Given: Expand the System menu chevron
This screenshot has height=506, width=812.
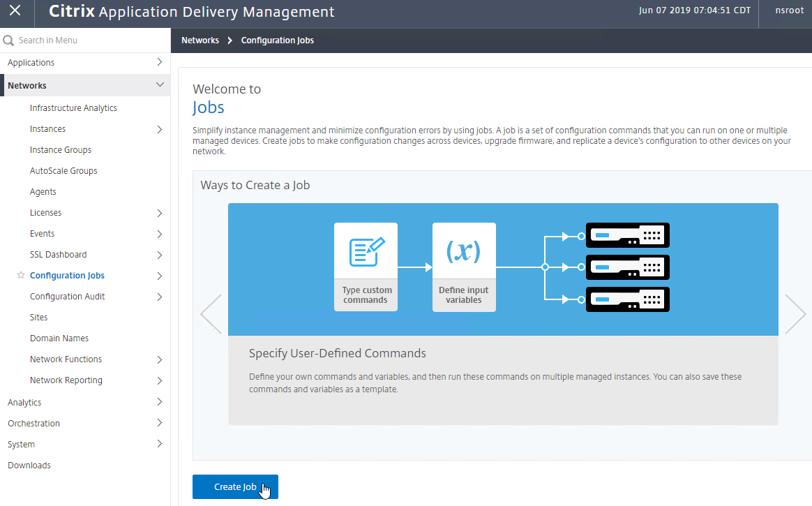Looking at the screenshot, I should point(160,444).
